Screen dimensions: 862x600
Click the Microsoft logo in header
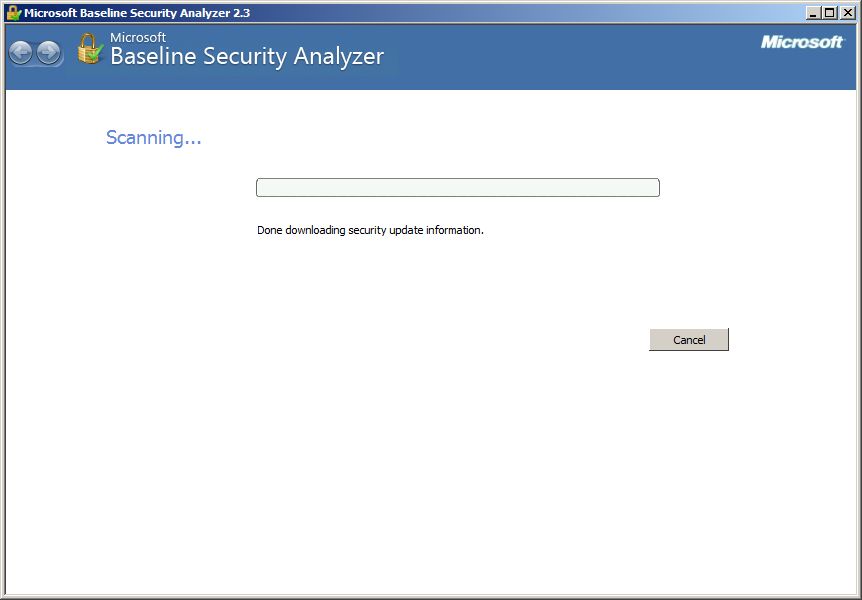802,42
